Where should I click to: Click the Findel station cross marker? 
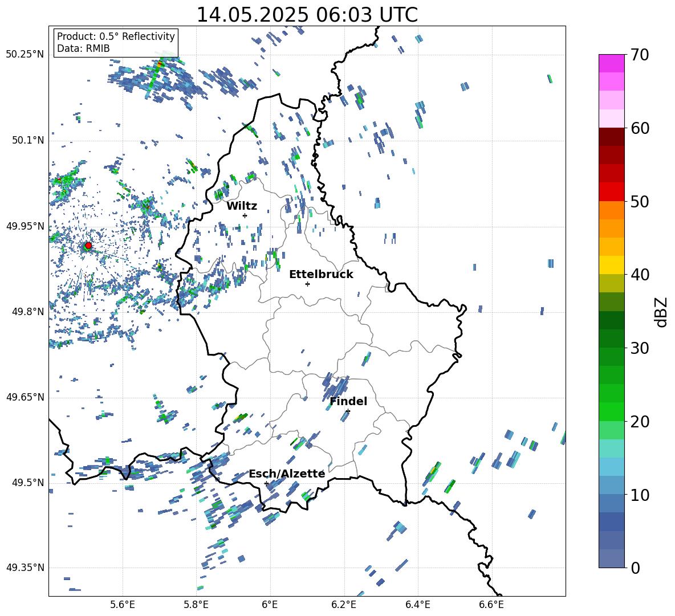pos(348,411)
